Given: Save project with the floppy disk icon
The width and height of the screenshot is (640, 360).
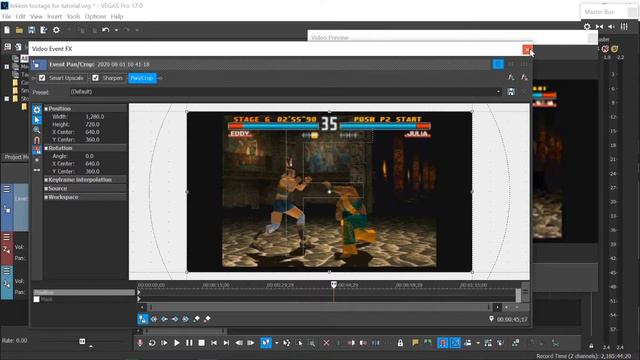Looking at the screenshot, I should tap(31, 30).
